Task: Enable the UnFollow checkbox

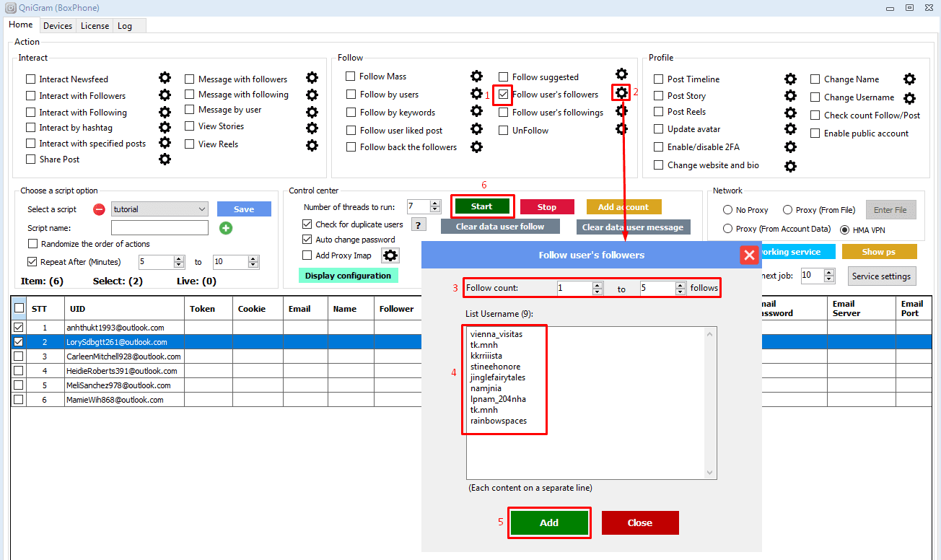Action: pos(504,131)
